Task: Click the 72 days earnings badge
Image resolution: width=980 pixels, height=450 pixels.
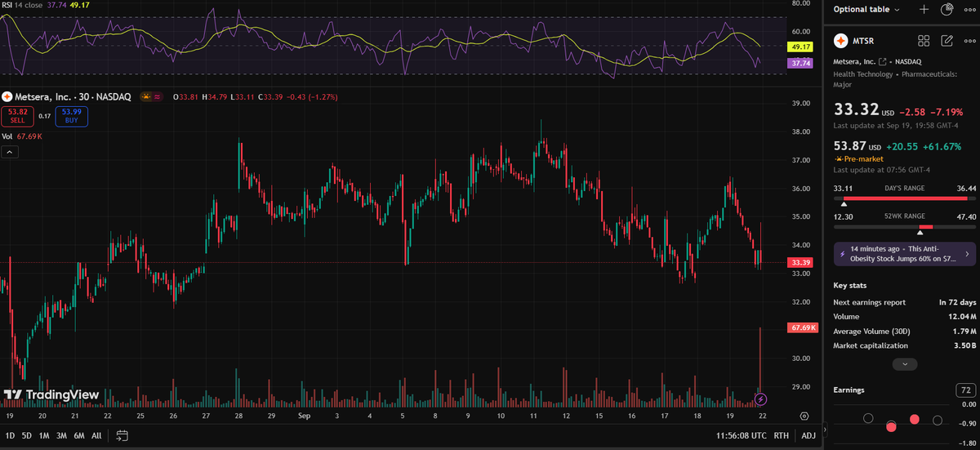Action: point(964,390)
